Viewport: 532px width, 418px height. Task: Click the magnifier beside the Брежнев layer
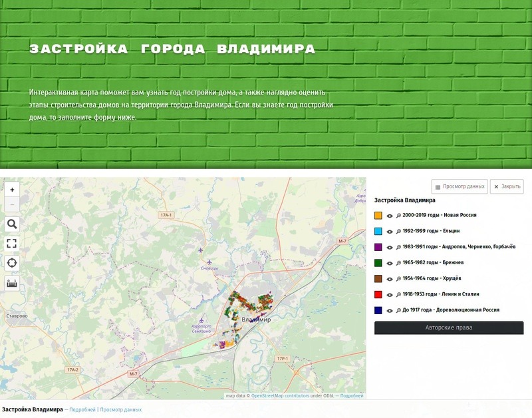pos(398,263)
